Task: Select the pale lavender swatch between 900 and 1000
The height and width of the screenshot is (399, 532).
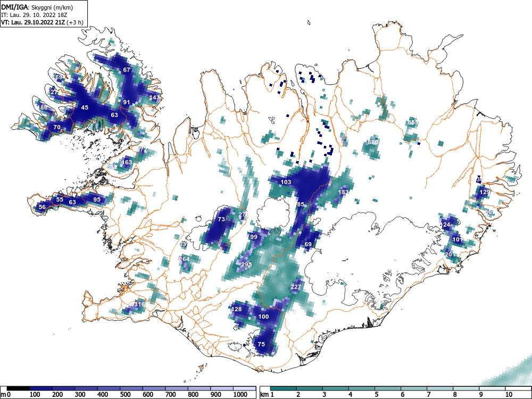Action: pos(221,388)
